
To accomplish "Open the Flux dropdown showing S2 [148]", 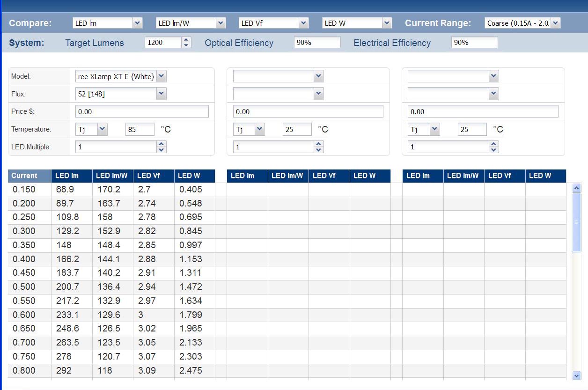I will point(161,94).
